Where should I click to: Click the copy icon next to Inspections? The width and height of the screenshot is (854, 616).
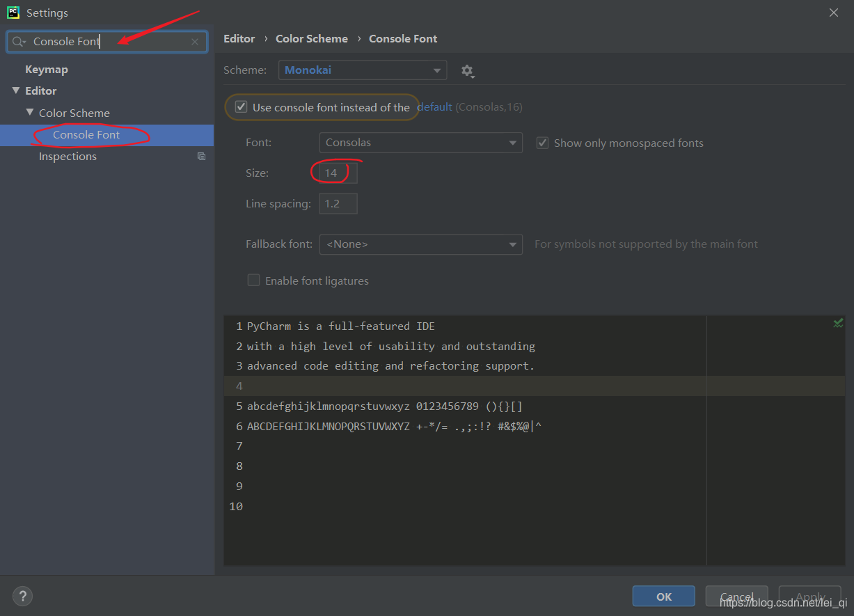click(201, 157)
